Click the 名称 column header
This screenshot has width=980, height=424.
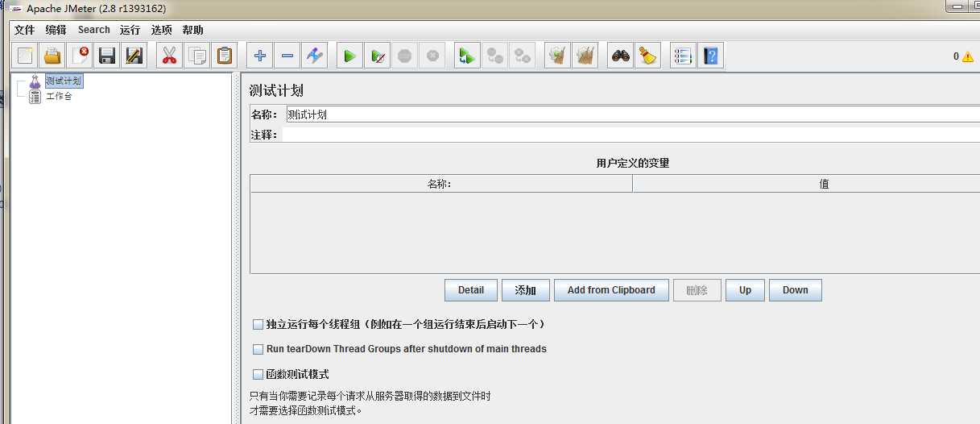(440, 184)
